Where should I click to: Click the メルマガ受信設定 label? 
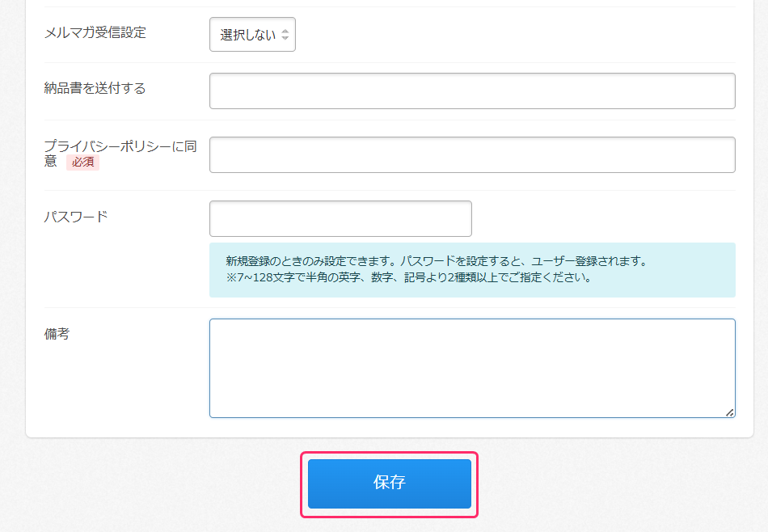pos(95,32)
